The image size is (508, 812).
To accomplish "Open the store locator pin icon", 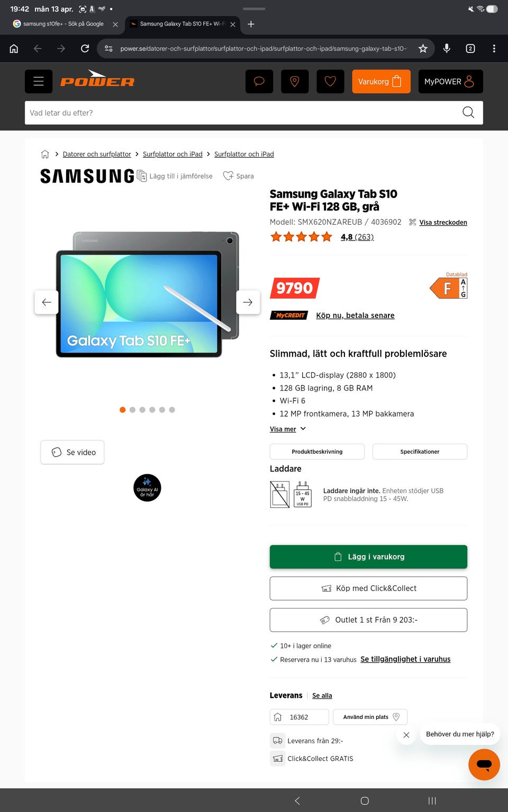I will 295,81.
